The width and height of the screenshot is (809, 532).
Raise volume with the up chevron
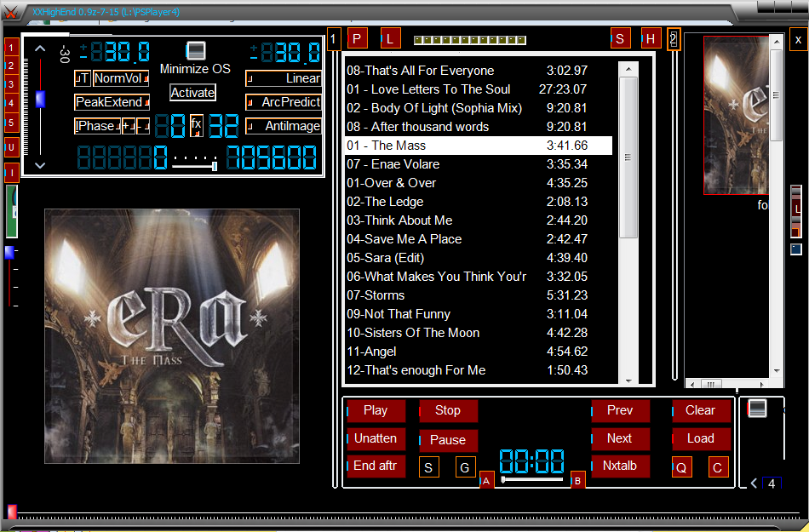click(x=40, y=49)
